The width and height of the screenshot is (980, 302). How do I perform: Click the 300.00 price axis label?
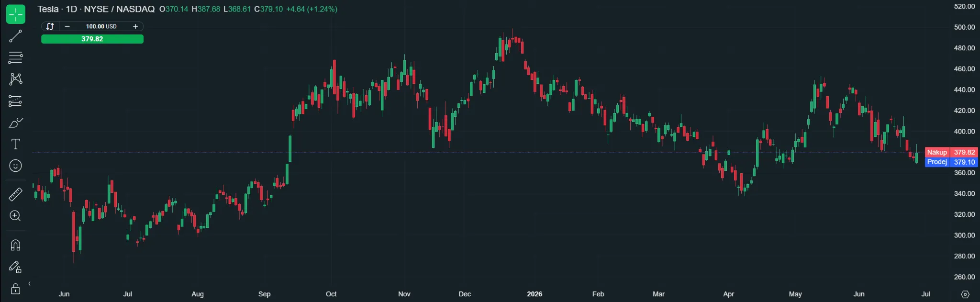click(964, 235)
